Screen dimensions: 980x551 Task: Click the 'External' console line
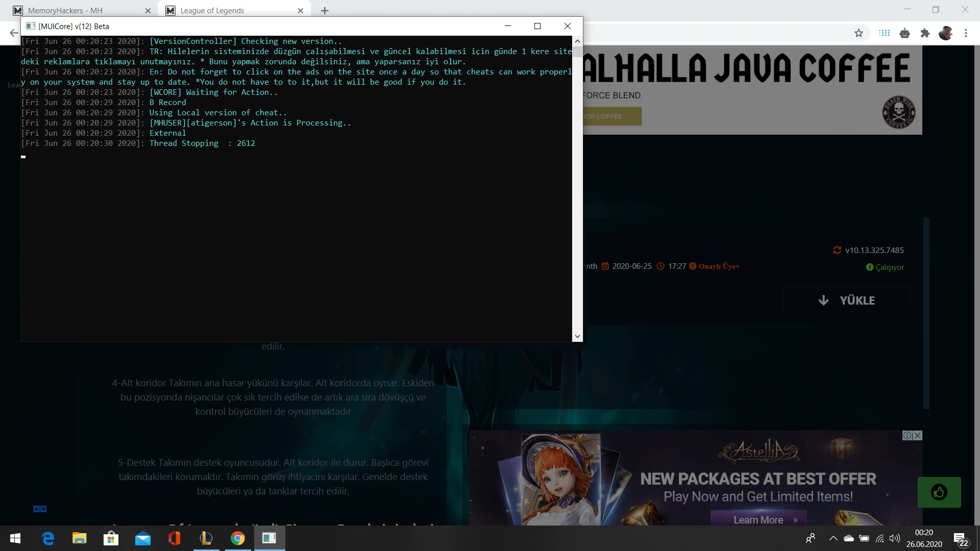[104, 133]
